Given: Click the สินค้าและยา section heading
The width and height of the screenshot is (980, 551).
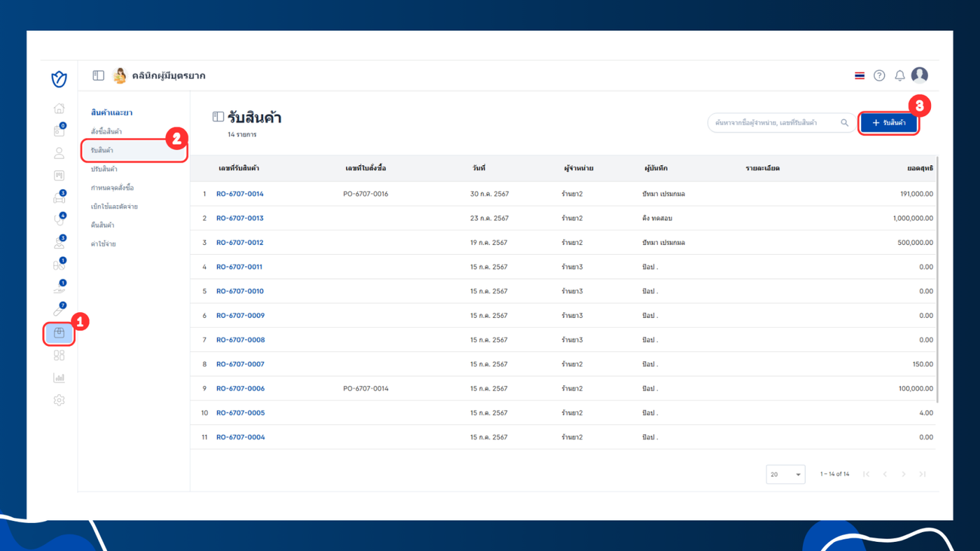Looking at the screenshot, I should pos(111,113).
